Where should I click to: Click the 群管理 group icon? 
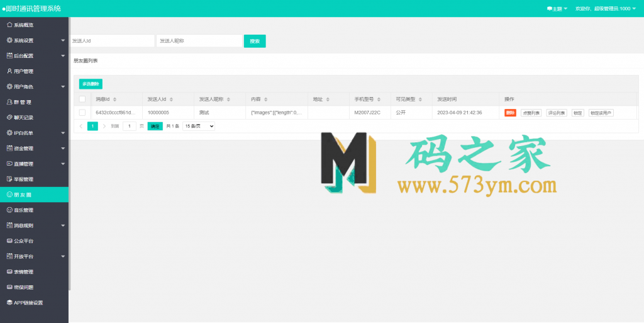9,102
